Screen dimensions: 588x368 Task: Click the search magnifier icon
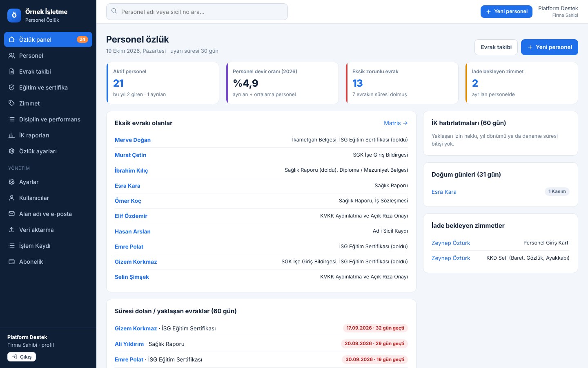[x=114, y=11]
